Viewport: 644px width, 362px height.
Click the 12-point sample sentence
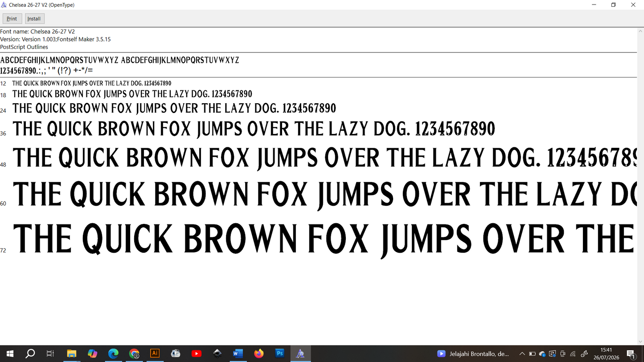tap(92, 83)
